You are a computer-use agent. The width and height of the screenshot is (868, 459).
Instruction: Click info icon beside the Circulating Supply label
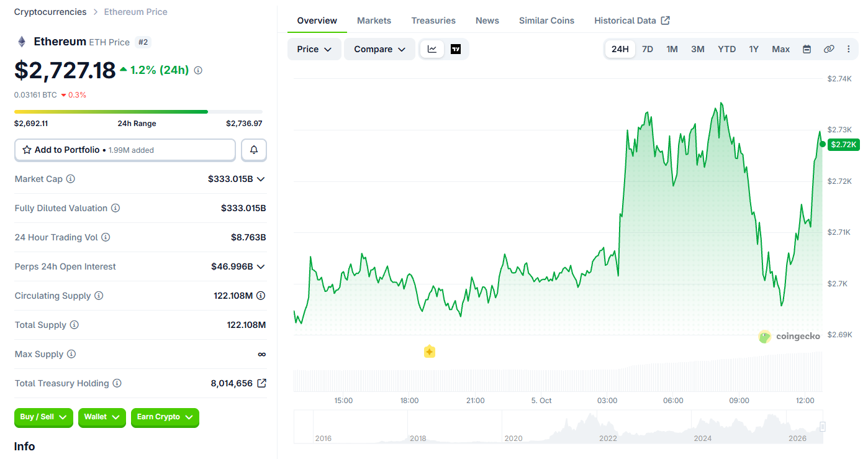[x=99, y=296]
